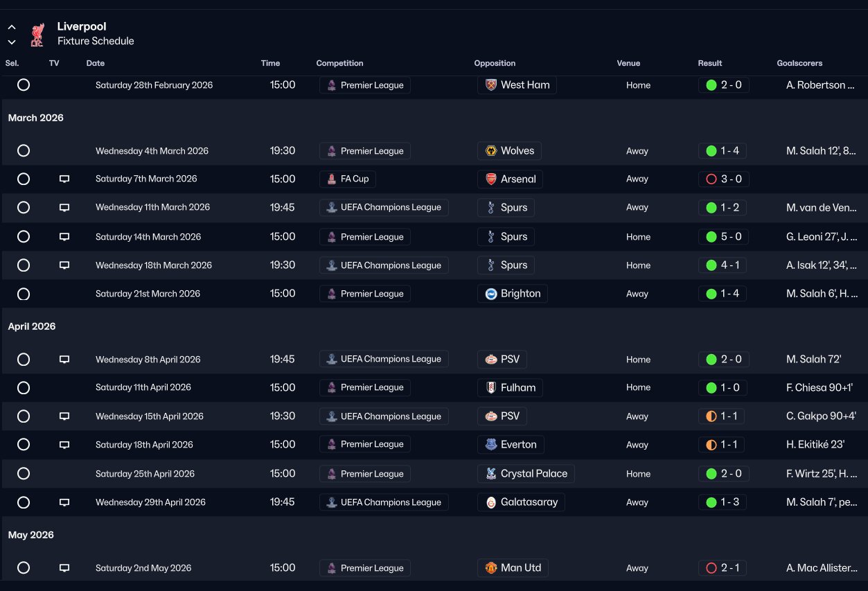868x591 pixels.
Task: Click the TV icon on 8th April PSV row
Action: tap(64, 360)
